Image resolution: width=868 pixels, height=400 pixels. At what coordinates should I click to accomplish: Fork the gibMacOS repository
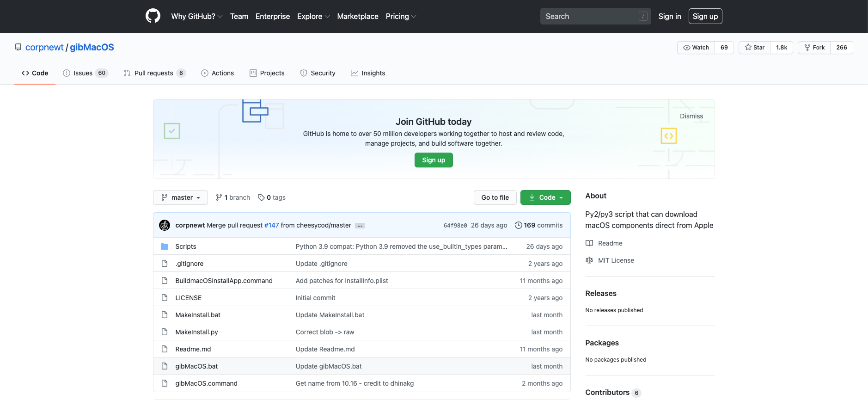[x=814, y=48]
